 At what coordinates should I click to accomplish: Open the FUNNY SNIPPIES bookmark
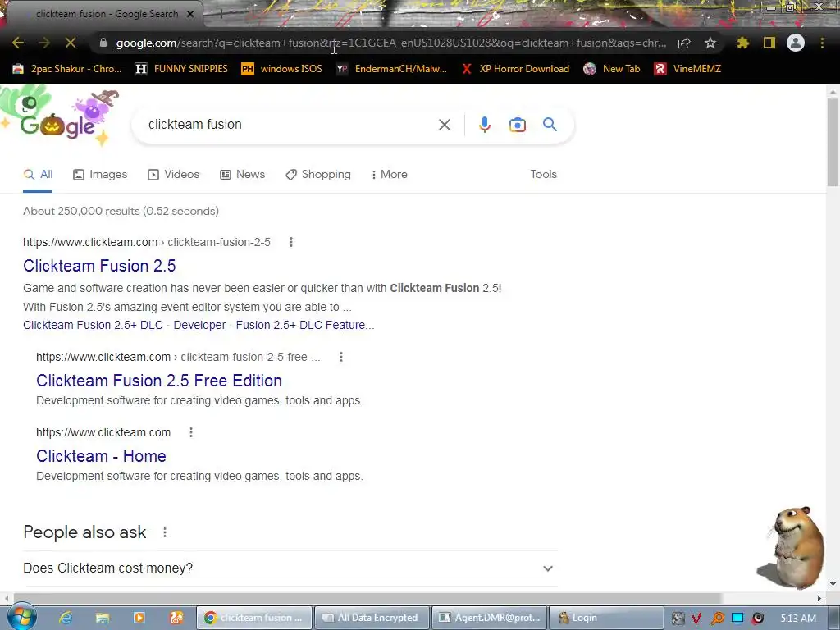point(181,69)
